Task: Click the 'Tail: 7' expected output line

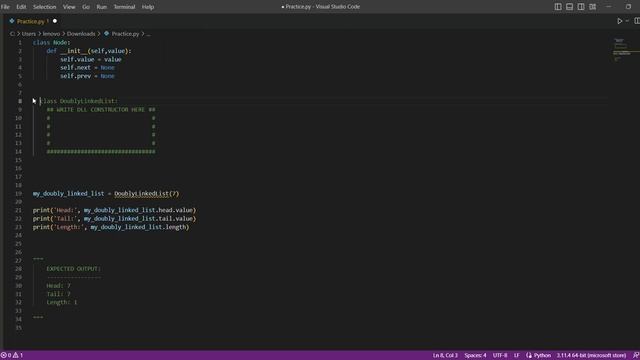Action: [58, 294]
